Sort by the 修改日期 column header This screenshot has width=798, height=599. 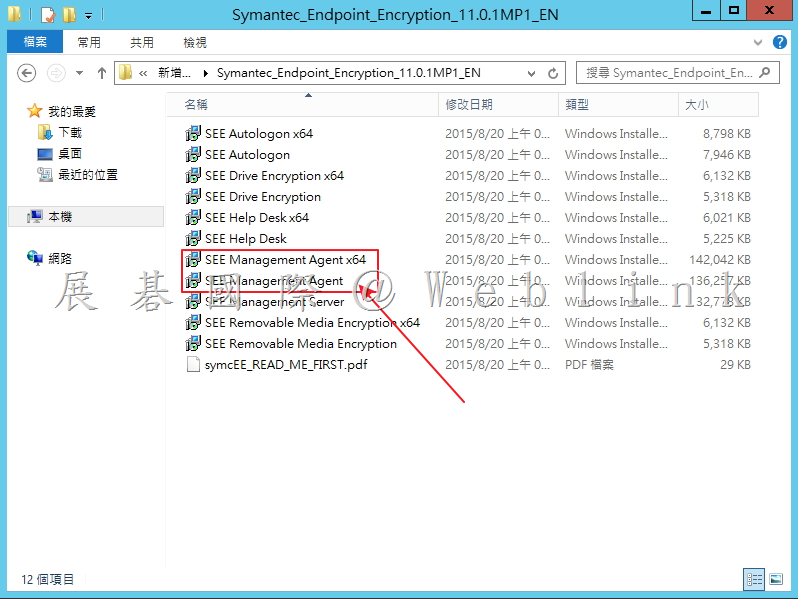(498, 104)
